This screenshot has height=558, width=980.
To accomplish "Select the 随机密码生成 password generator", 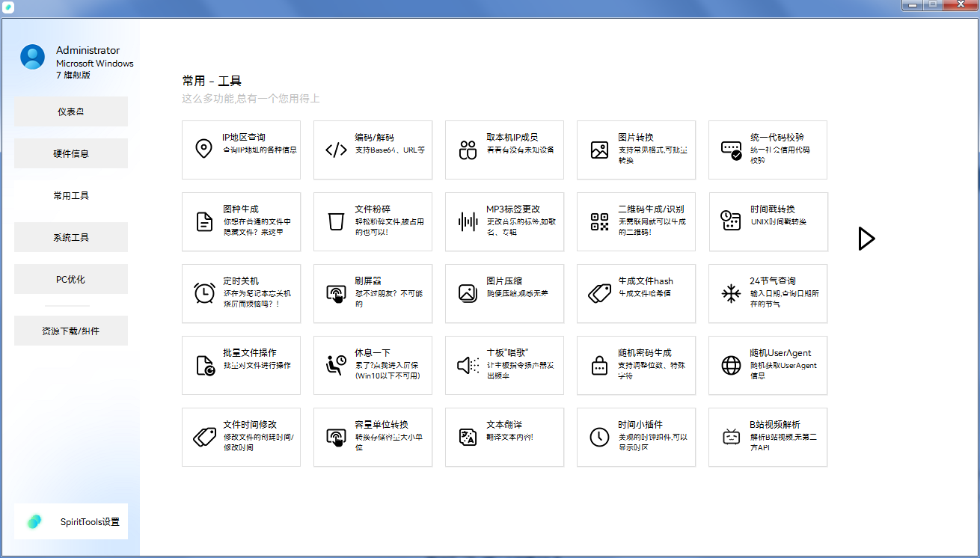I will click(636, 365).
